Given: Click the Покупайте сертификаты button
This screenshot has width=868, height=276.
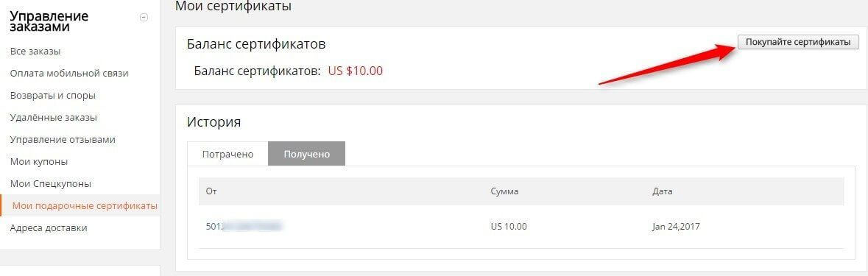Looking at the screenshot, I should [x=798, y=42].
